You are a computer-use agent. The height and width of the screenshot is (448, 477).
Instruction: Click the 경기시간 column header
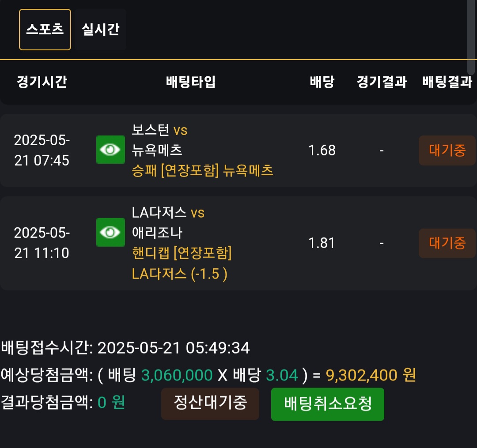point(42,82)
